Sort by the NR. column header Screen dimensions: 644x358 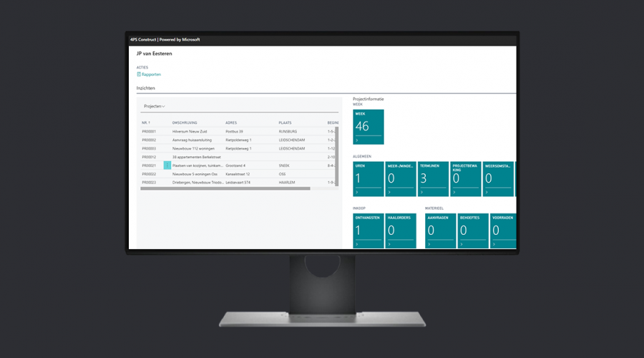point(146,122)
